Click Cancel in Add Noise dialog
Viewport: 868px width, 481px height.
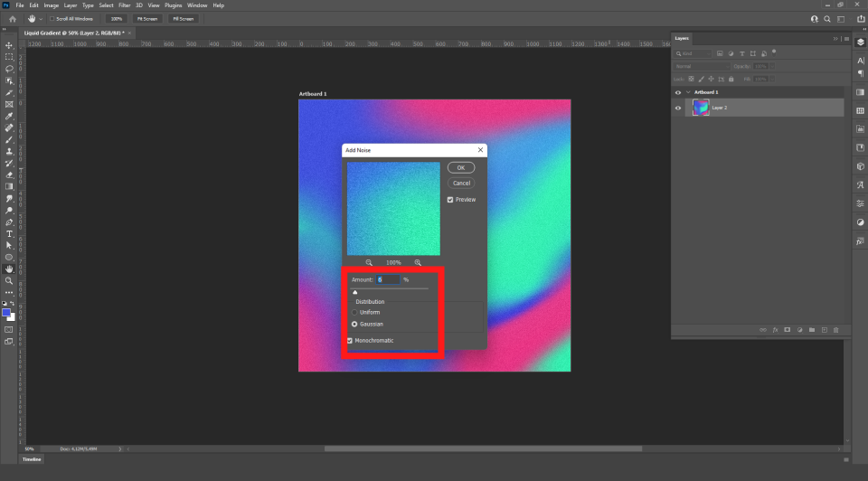click(x=460, y=184)
